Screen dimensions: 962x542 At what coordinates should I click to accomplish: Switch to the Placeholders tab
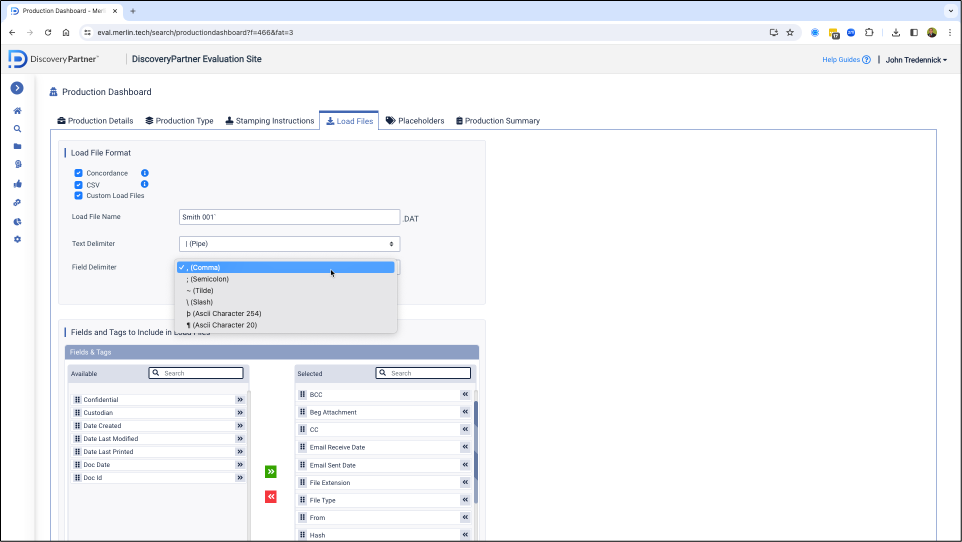[x=415, y=121]
